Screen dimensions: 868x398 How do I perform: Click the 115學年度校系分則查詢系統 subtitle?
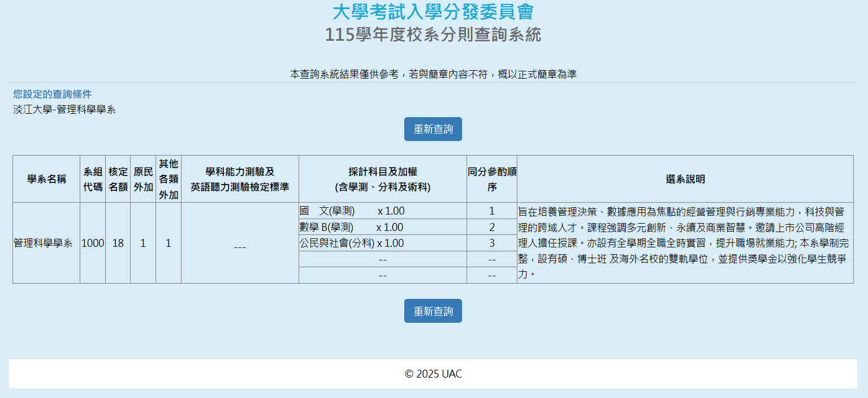coord(433,35)
